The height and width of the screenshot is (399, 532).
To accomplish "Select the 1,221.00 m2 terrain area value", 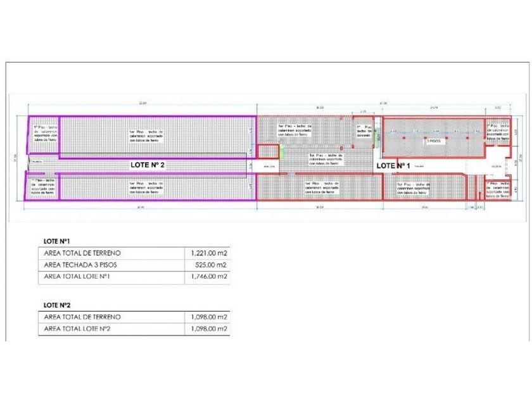I will (209, 253).
